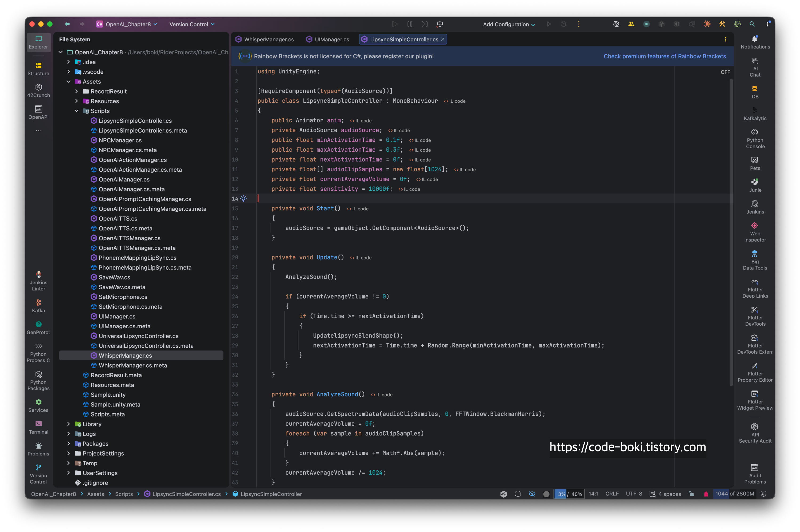Viewport: 800px width, 532px height.
Task: Open the more tool windows ellipsis
Action: pos(38,131)
